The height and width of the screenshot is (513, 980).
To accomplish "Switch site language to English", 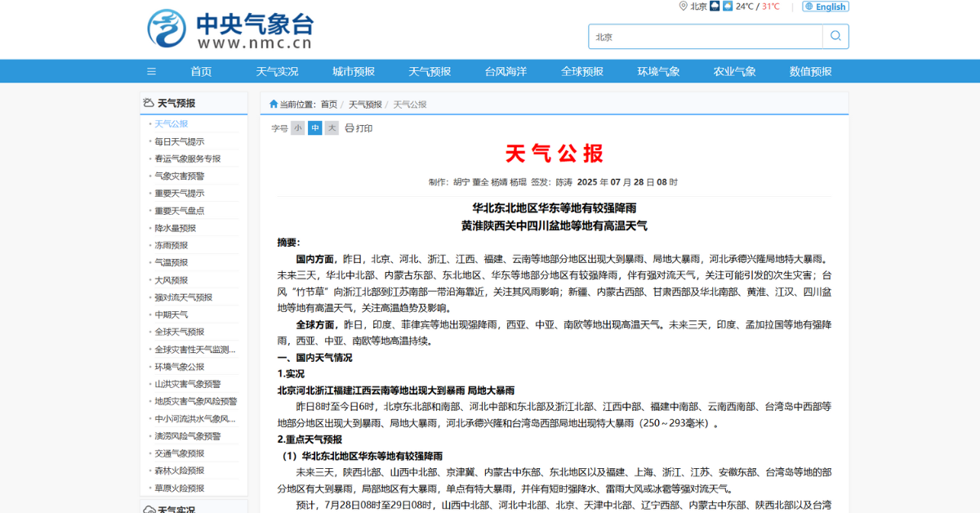I will click(826, 7).
